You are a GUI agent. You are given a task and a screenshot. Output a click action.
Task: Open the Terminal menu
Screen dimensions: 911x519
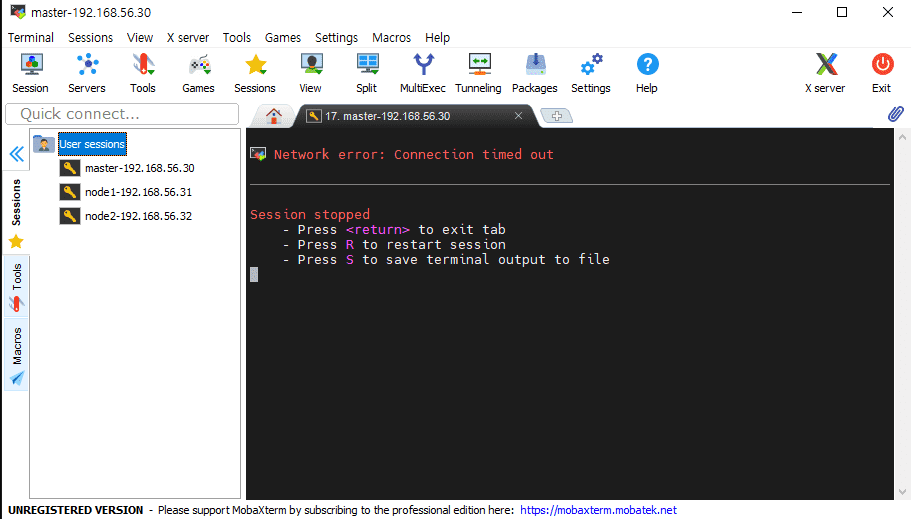click(x=31, y=38)
